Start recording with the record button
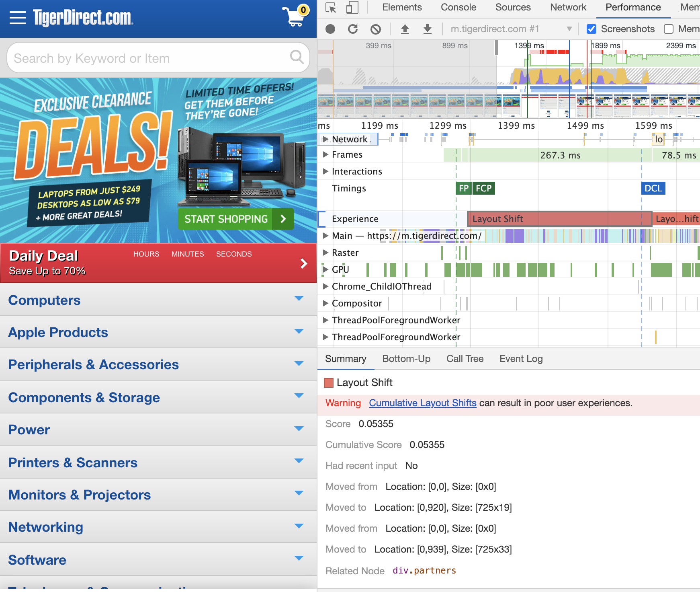Screen dimensions: 700x592 tap(330, 29)
